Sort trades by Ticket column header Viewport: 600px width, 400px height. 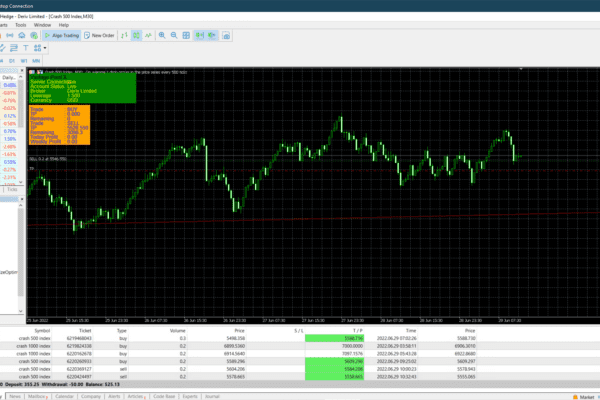coord(85,331)
